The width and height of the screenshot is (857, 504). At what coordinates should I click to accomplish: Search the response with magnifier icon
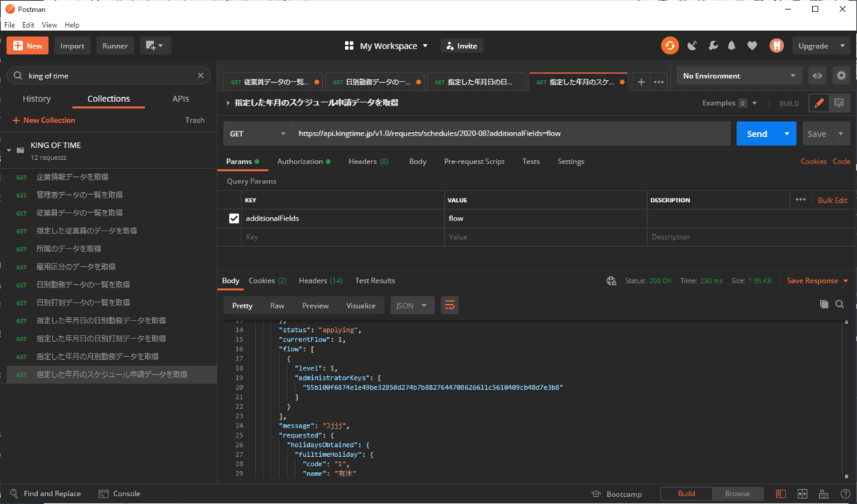[x=840, y=305]
